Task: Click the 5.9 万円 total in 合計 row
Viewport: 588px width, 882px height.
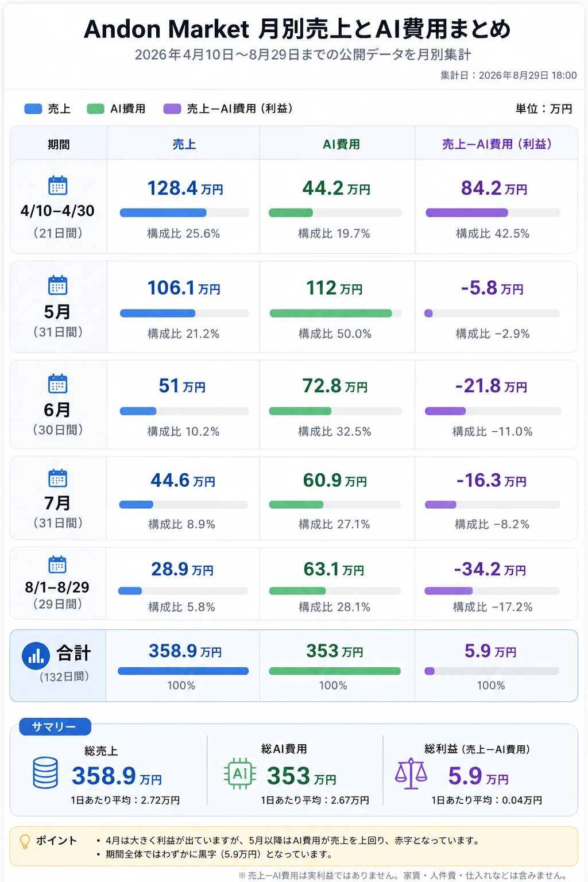Action: [x=490, y=651]
